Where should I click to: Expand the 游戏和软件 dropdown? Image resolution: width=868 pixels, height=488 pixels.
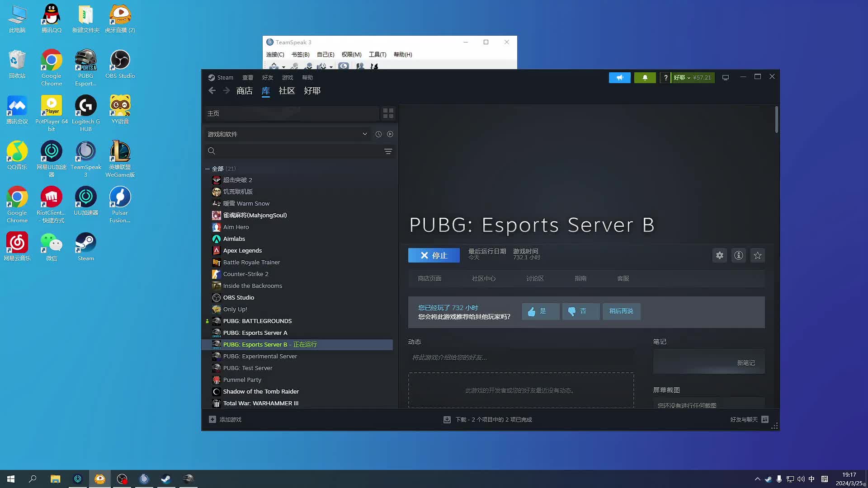coord(364,134)
